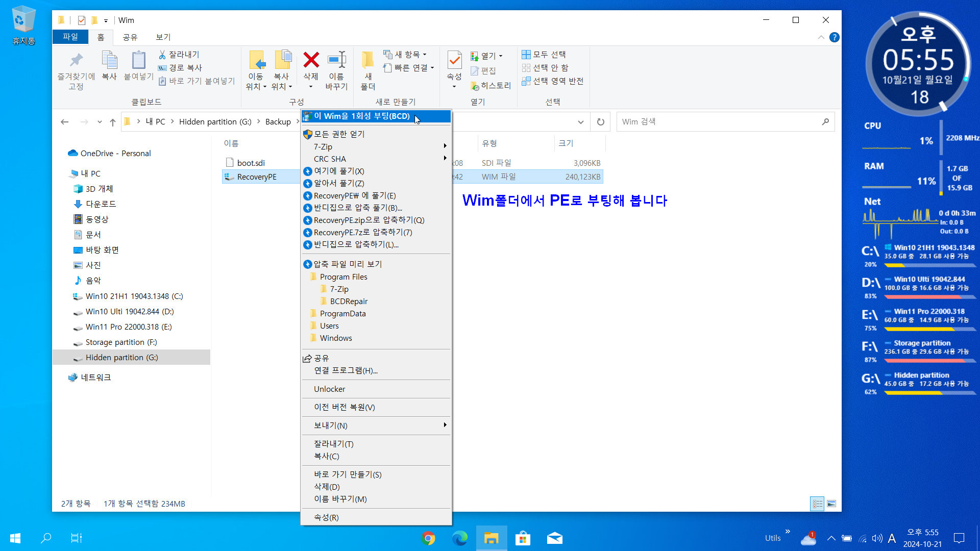The height and width of the screenshot is (551, 980).
Task: Open the New item (새 항목) dropdown
Action: (405, 55)
